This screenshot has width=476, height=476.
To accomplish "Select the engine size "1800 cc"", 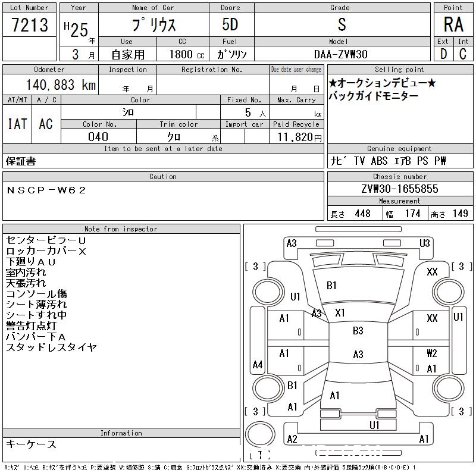I will click(x=187, y=54).
